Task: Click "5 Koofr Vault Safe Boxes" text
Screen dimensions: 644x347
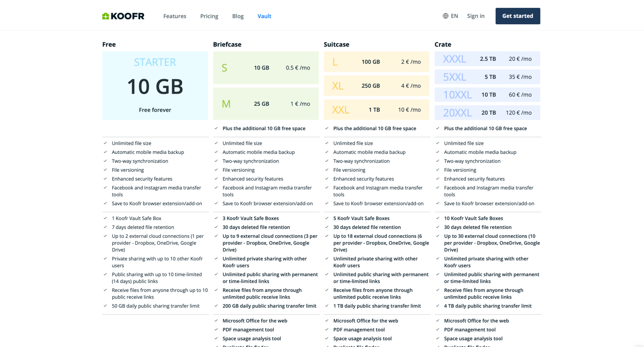Action: coord(361,218)
